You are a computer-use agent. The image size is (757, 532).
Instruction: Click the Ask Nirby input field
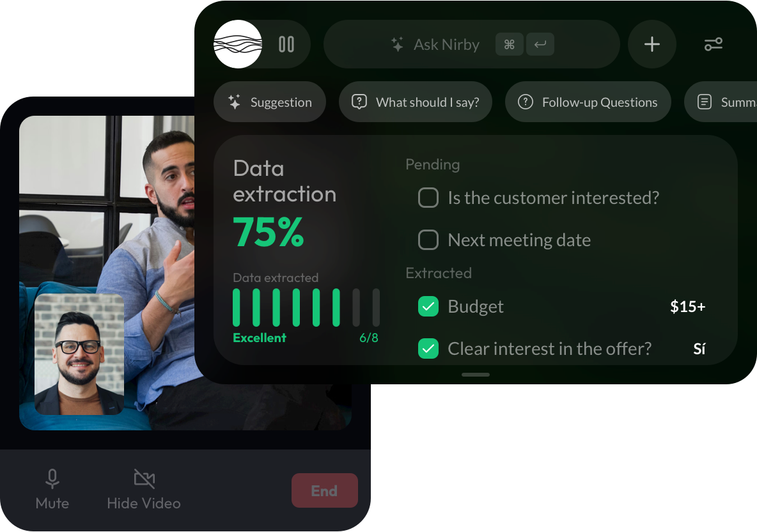pyautogui.click(x=472, y=44)
